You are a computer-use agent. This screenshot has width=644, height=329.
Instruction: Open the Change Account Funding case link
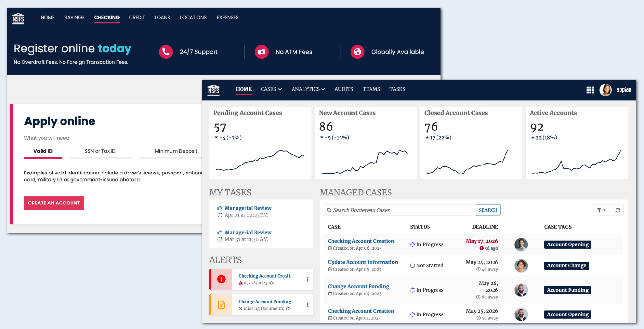(358, 287)
